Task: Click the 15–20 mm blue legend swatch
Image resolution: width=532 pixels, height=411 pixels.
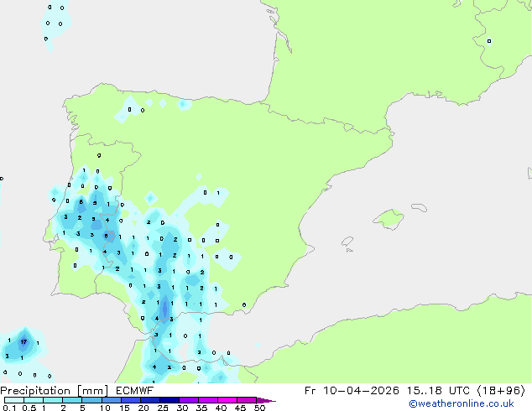Action: 131,400
